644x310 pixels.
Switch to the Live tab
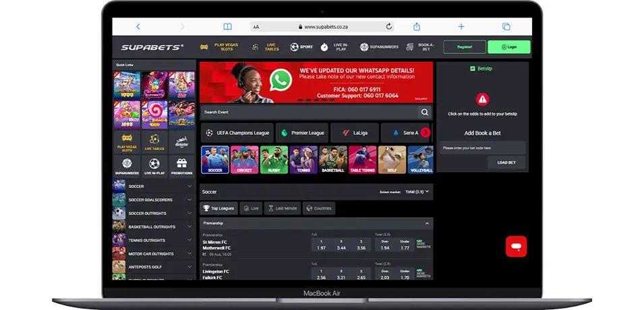[251, 209]
